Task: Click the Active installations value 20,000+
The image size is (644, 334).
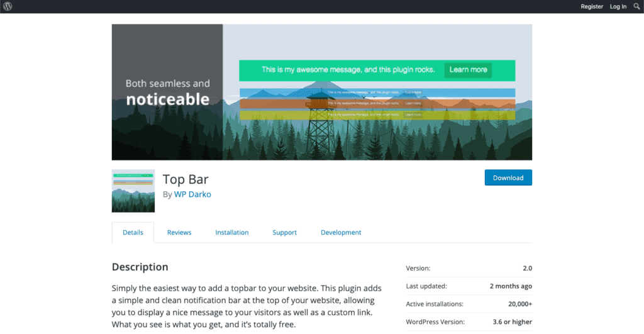Action: (520, 304)
